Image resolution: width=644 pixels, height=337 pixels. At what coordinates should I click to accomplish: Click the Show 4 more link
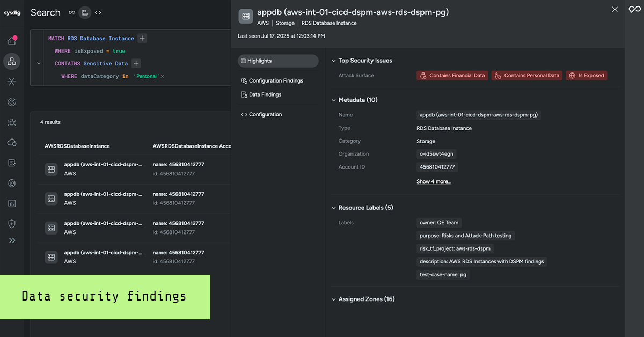point(434,181)
